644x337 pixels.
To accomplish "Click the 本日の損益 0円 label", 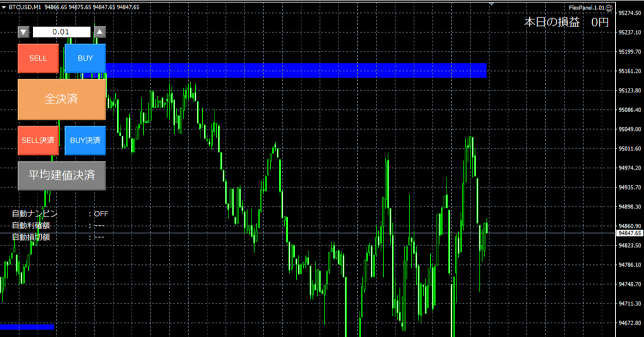I will coord(566,22).
